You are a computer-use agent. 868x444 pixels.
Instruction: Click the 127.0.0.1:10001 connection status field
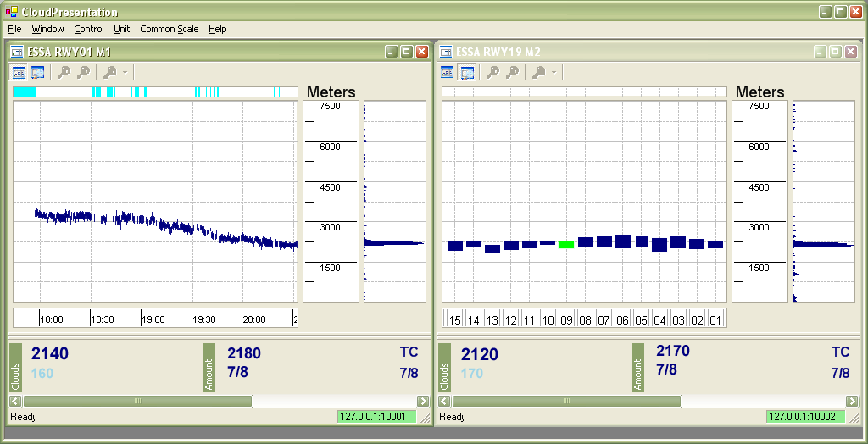(376, 417)
